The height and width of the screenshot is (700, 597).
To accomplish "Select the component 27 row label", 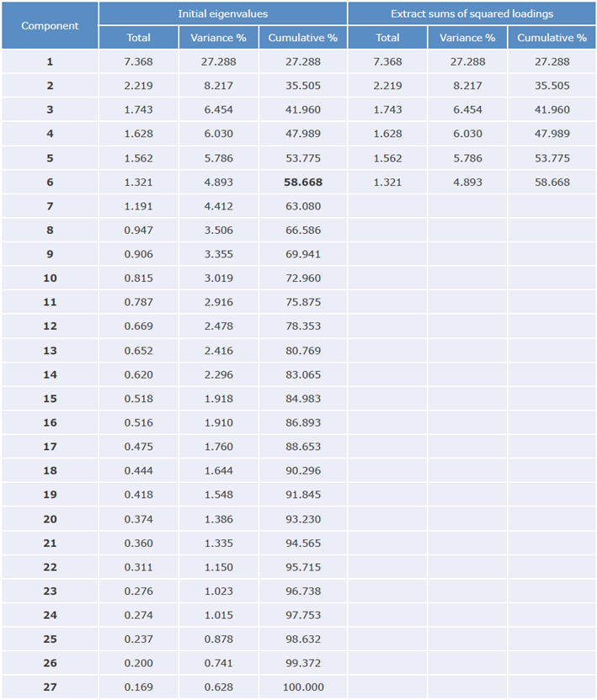I will [50, 687].
